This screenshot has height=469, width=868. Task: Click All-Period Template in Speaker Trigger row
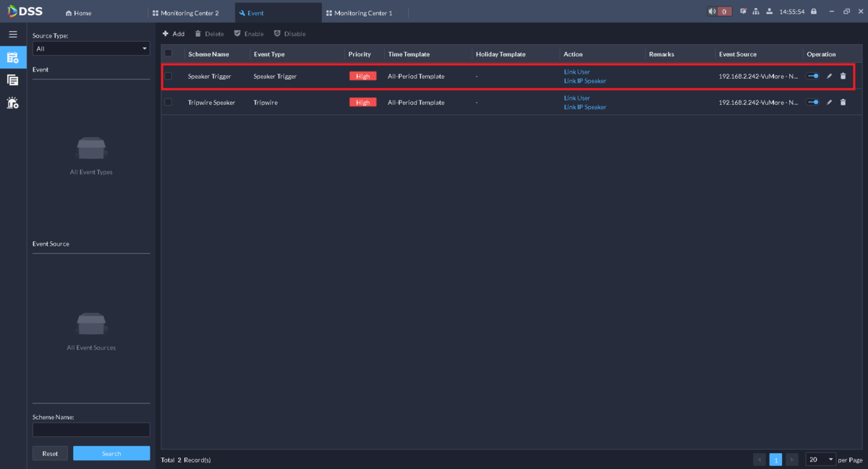[416, 76]
